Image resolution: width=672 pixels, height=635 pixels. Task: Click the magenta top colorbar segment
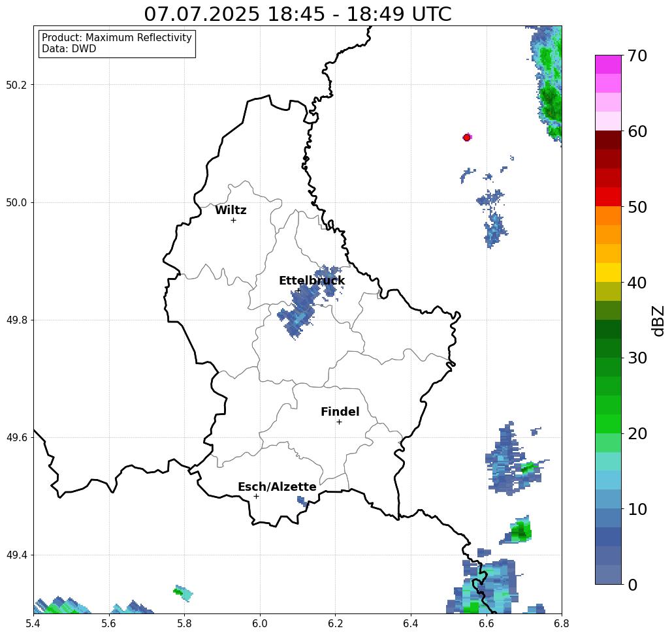click(608, 65)
